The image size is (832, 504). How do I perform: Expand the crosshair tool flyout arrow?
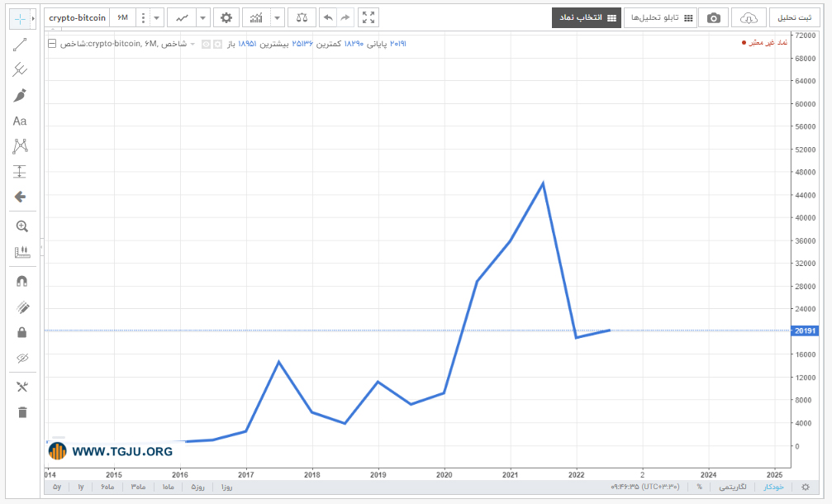[33, 19]
